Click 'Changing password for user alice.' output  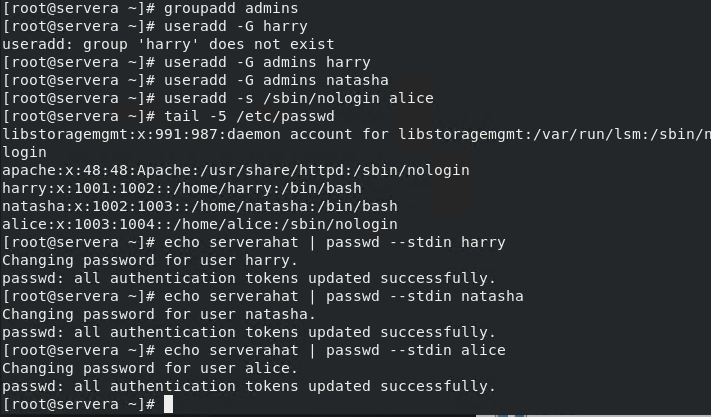click(x=150, y=369)
